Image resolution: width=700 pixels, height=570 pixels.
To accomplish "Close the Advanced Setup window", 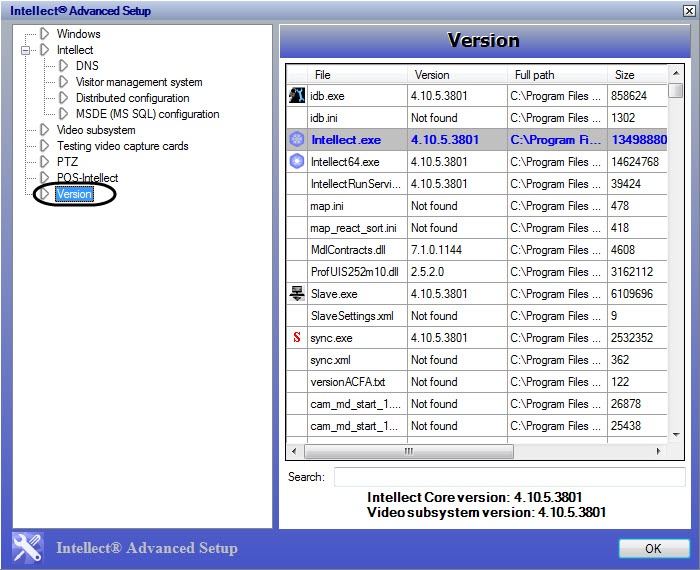I will (x=689, y=11).
